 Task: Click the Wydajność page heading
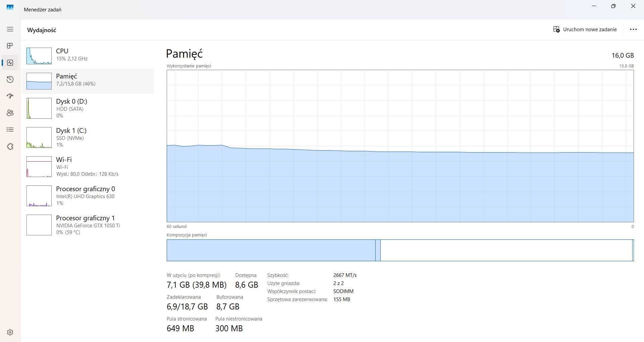[x=42, y=30]
